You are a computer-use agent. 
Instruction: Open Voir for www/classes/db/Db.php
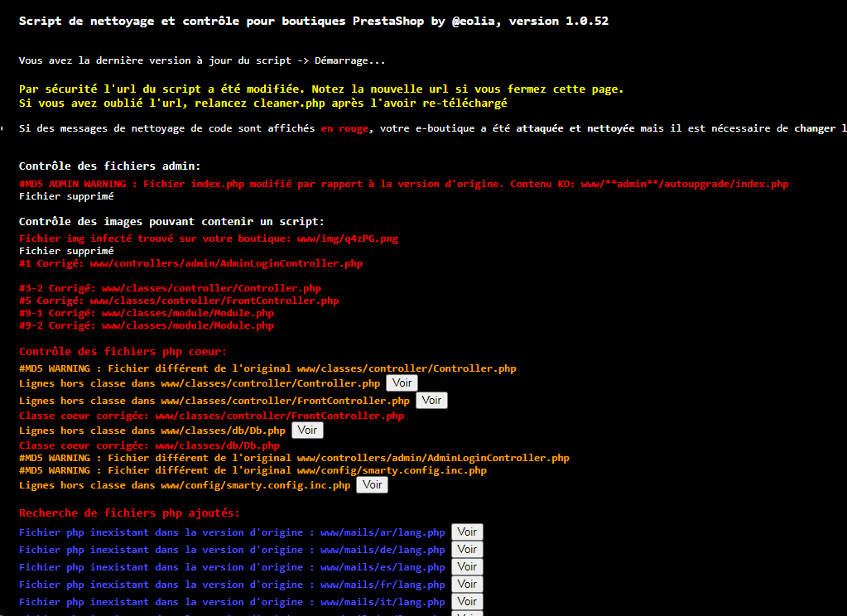307,430
